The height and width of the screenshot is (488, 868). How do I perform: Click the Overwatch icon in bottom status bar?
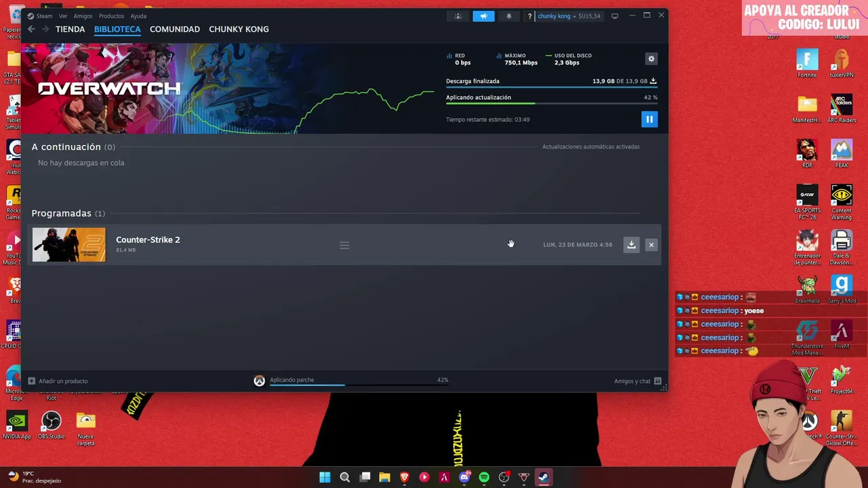(x=259, y=381)
